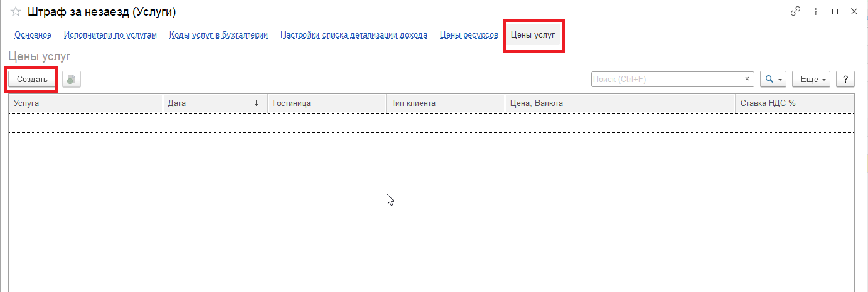Add window to favorites with star icon
This screenshot has width=868, height=292.
[16, 12]
